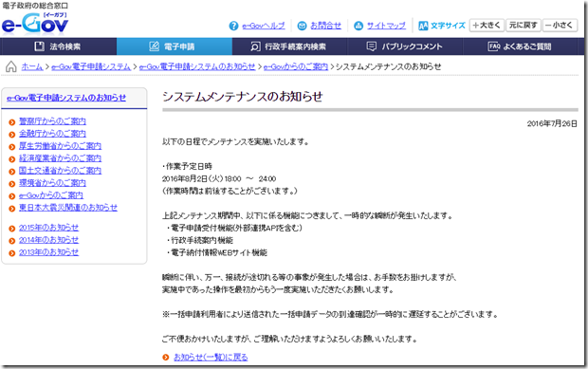Open the パブリックコメント tab
Viewport: 588px width, 369px height.
pos(405,46)
